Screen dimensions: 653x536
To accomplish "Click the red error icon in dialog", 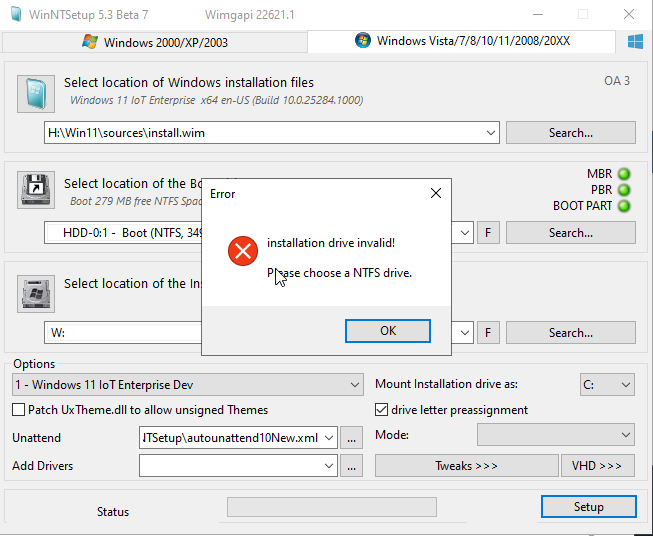I will (x=243, y=251).
